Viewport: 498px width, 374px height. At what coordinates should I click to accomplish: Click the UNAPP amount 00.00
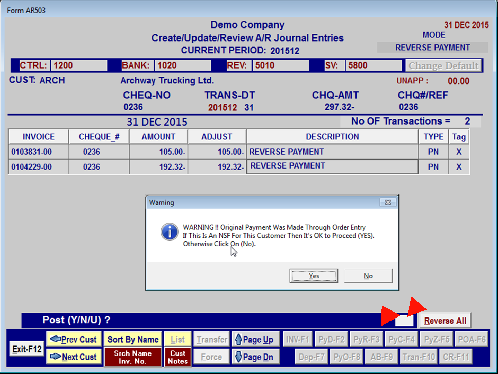coord(458,81)
